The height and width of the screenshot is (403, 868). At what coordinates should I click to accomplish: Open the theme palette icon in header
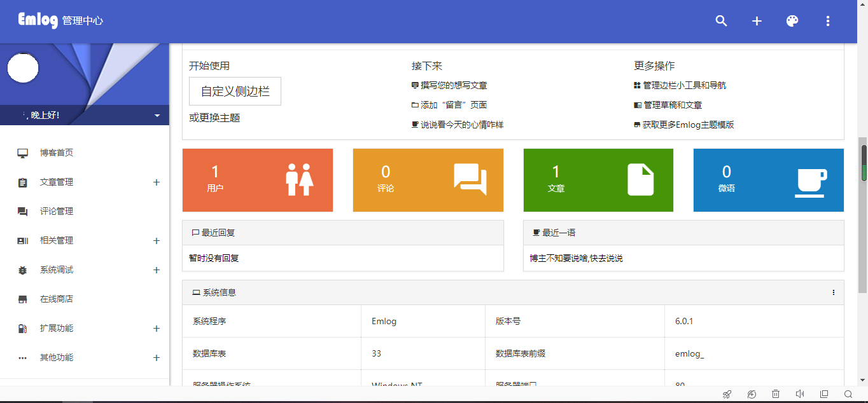(792, 21)
